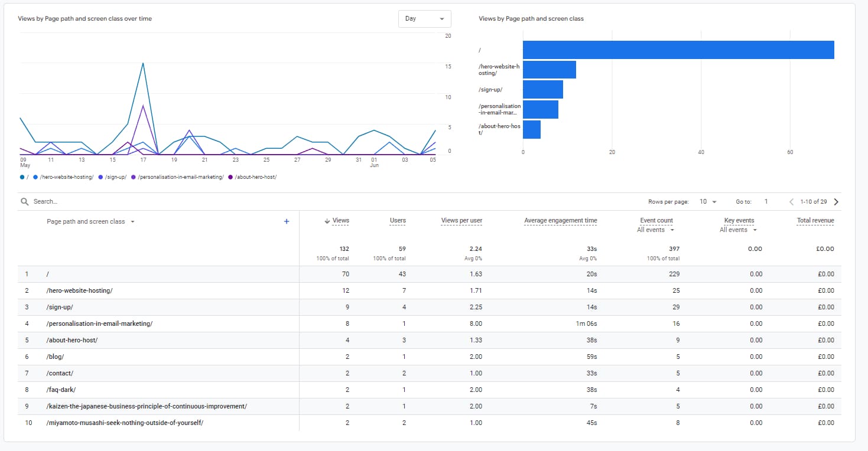Select the /blog/ table row

coord(430,357)
